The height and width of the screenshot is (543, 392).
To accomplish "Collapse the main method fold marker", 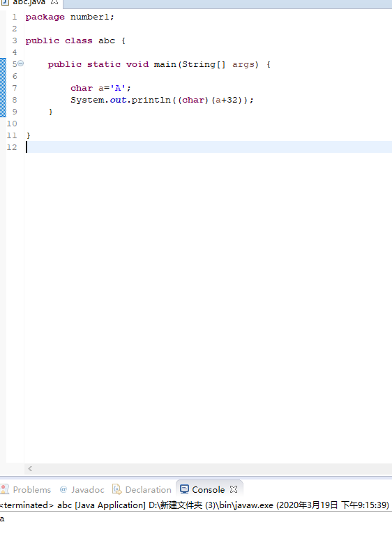I will (x=21, y=64).
